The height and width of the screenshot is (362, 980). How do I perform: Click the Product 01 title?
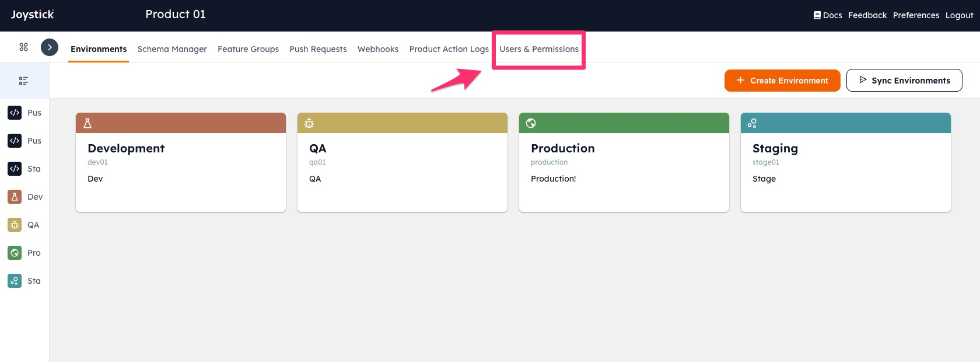(176, 14)
